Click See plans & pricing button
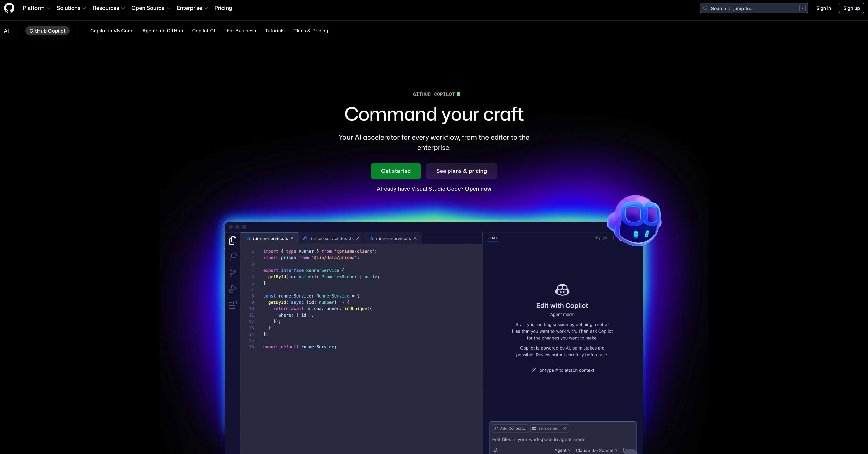Viewport: 868px width, 454px height. click(x=461, y=171)
